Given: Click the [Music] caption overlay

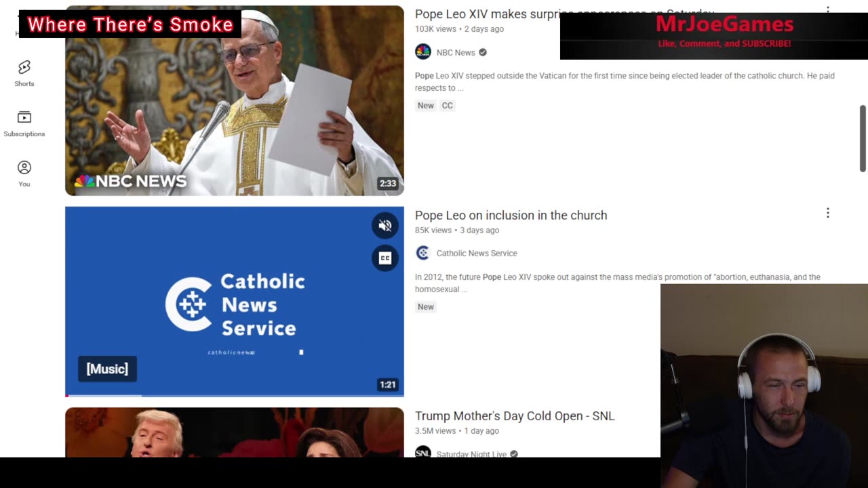Looking at the screenshot, I should pyautogui.click(x=107, y=369).
